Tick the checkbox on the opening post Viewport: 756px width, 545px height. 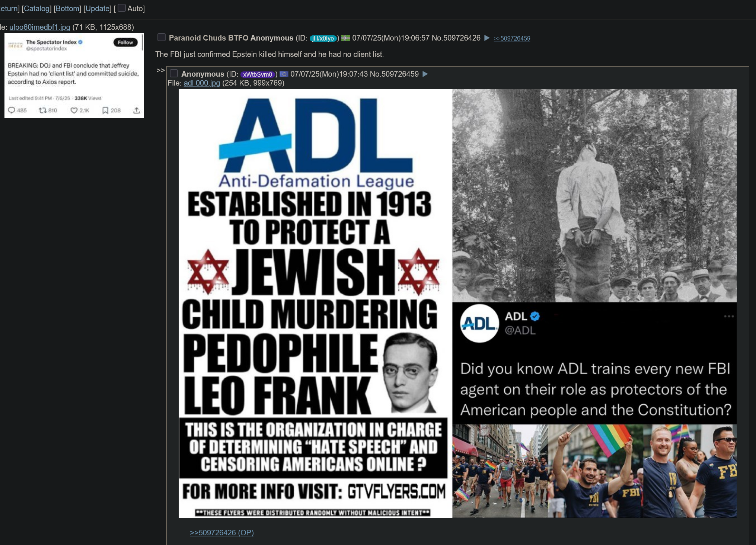point(161,37)
